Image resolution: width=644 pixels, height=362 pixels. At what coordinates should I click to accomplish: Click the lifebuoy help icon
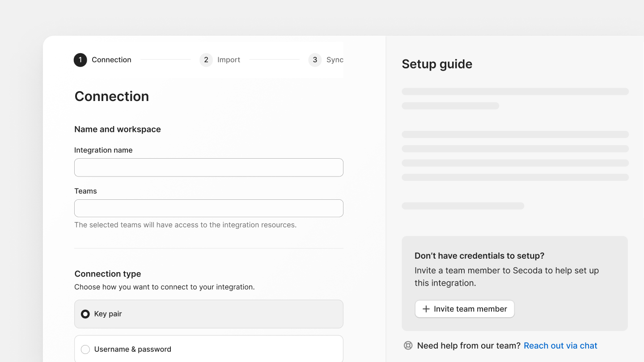tap(408, 345)
